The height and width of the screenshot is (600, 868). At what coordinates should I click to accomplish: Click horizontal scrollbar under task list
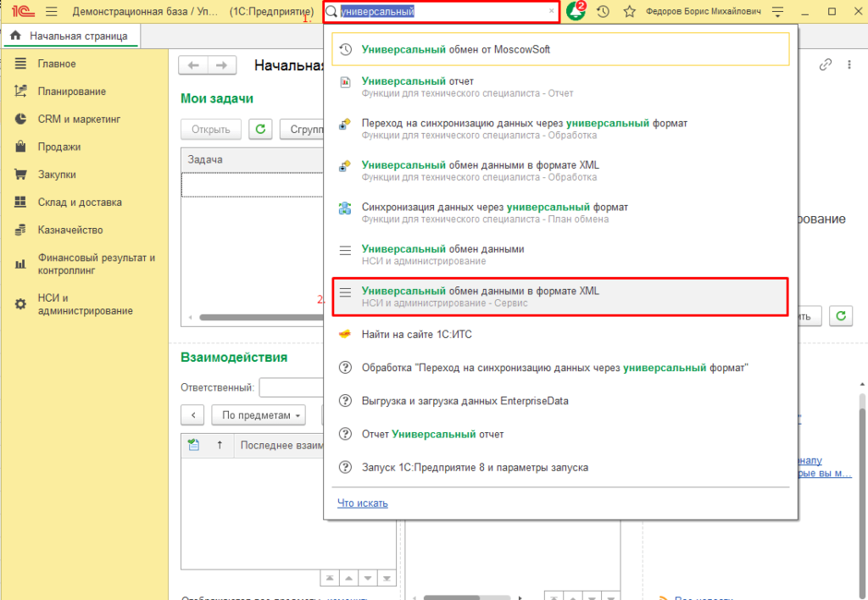[261, 317]
